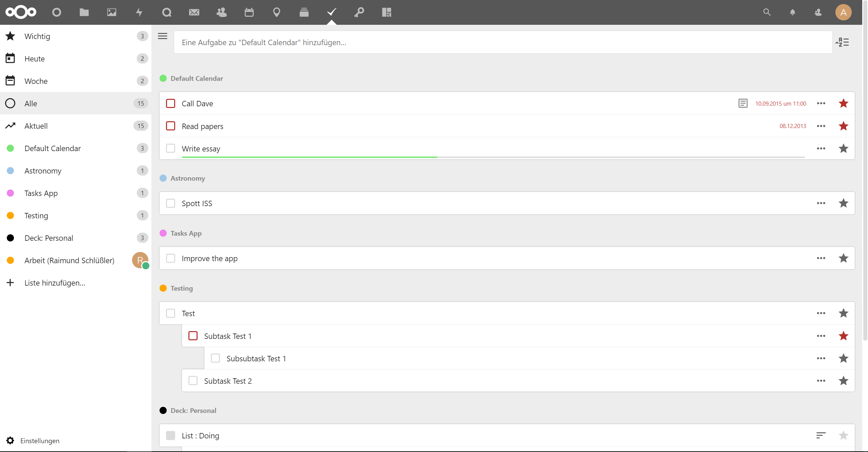Open the Deck app icon
This screenshot has height=452, width=868.
(x=303, y=12)
